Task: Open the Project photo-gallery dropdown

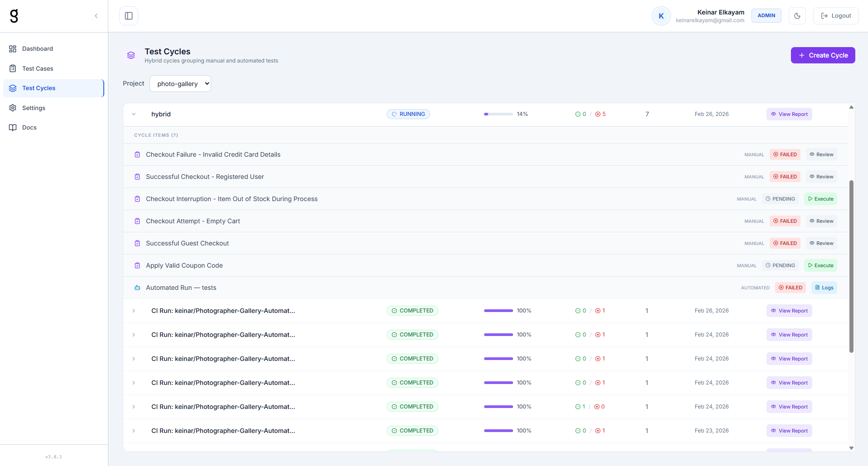Action: tap(180, 84)
